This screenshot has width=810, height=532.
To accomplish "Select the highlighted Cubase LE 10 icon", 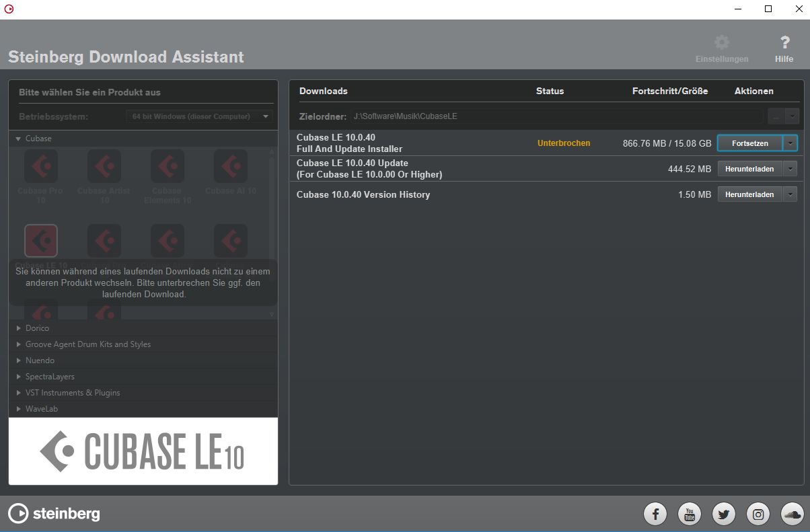I will (x=41, y=241).
